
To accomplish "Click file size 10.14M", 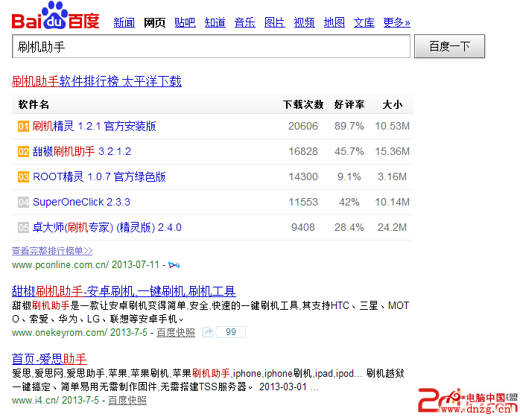I will click(393, 203).
